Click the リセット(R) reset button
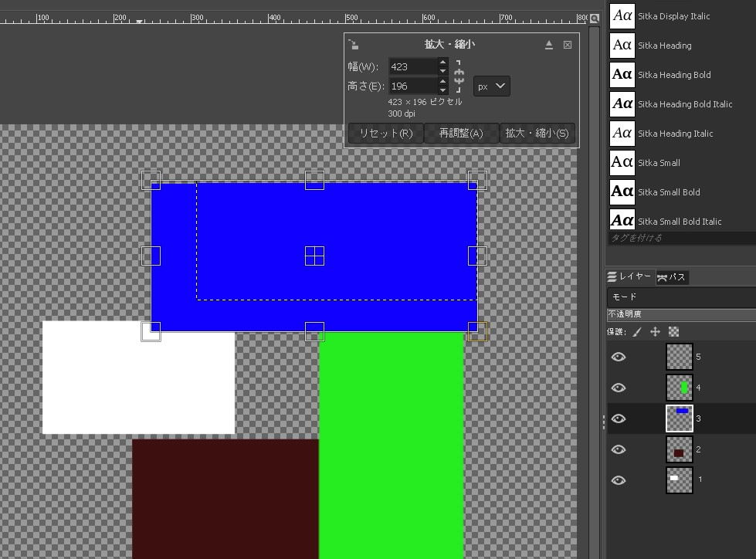The image size is (756, 559). tap(385, 133)
